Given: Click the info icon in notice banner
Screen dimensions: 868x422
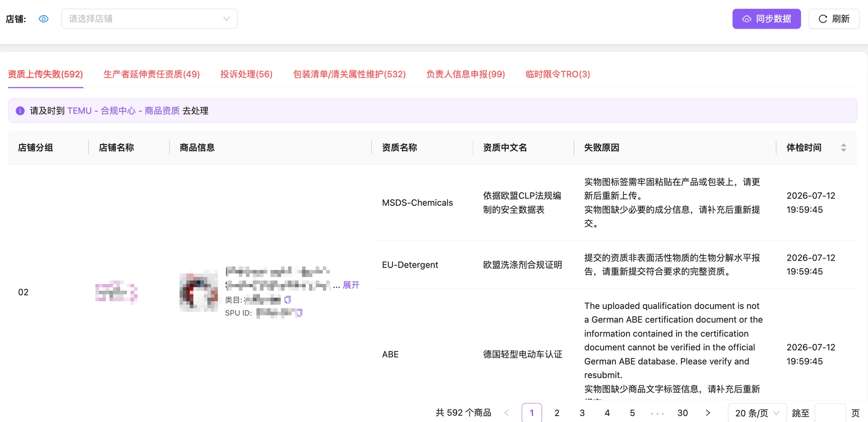Looking at the screenshot, I should (x=20, y=111).
